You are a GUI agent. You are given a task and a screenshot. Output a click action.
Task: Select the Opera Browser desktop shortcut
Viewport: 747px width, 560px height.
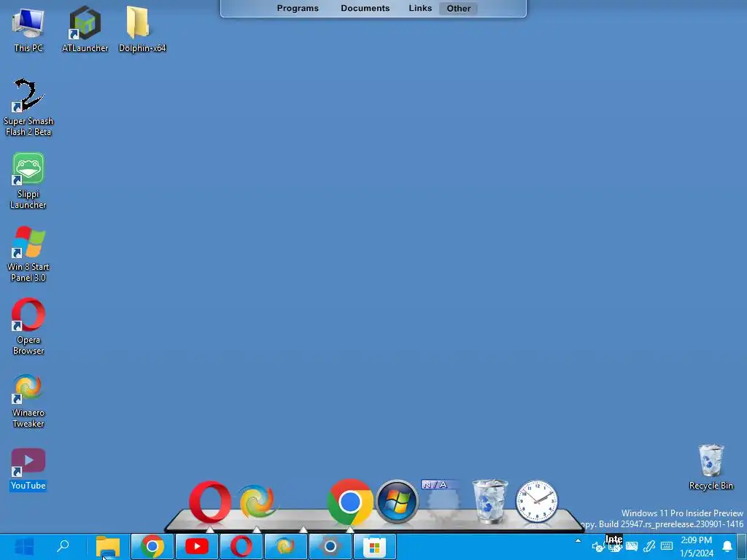pos(28,327)
